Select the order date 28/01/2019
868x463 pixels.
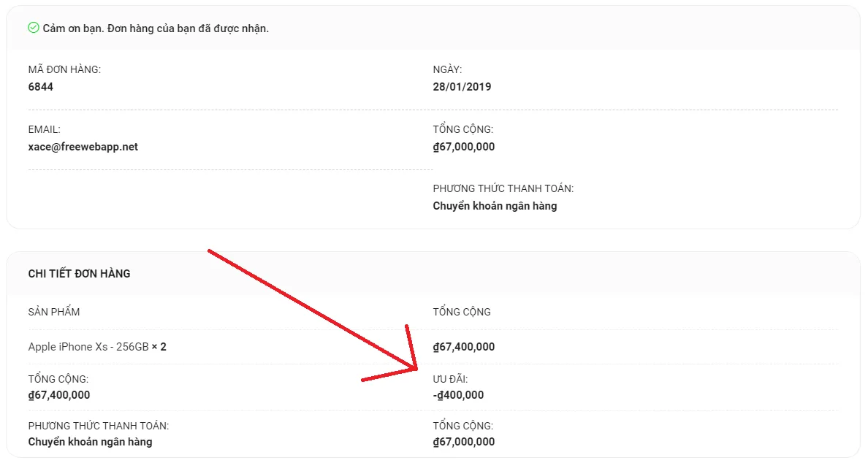(x=462, y=87)
